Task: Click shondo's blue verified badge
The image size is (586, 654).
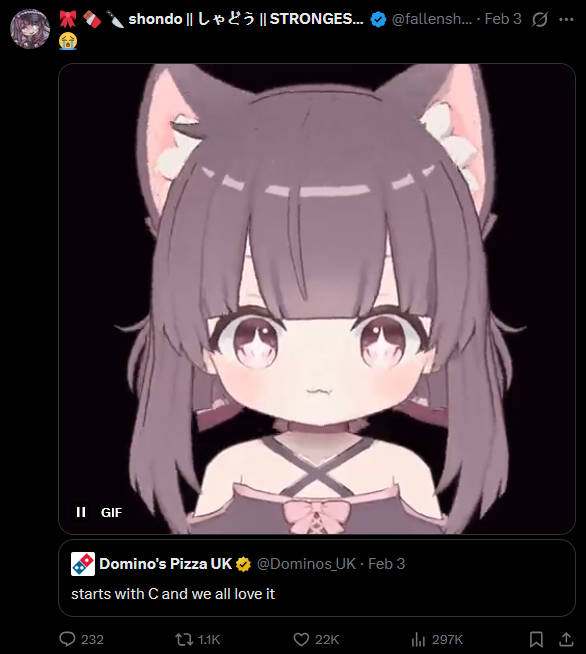Action: 378,19
